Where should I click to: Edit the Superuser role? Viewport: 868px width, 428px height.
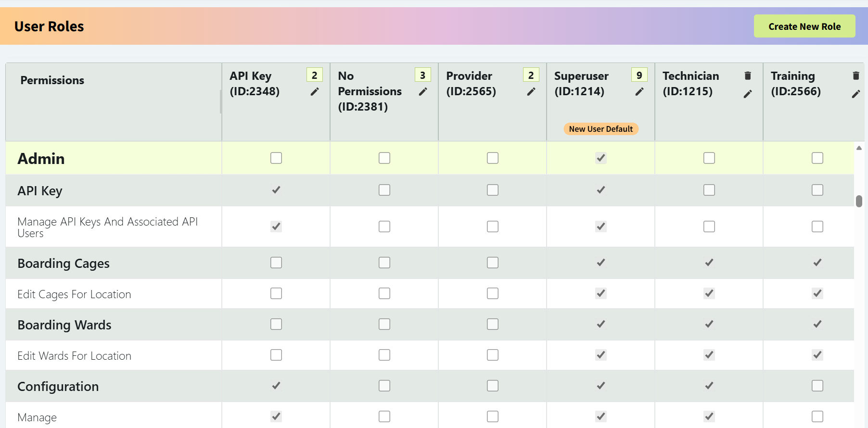(x=639, y=91)
